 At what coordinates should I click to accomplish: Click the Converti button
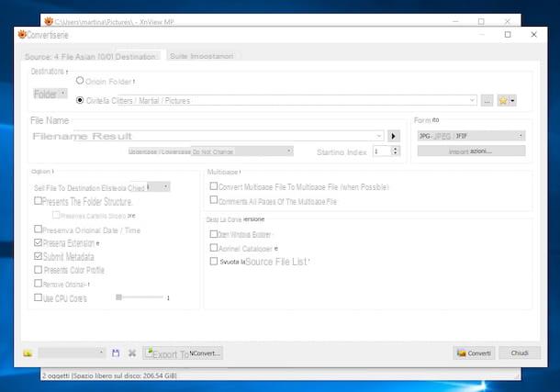[x=474, y=353]
